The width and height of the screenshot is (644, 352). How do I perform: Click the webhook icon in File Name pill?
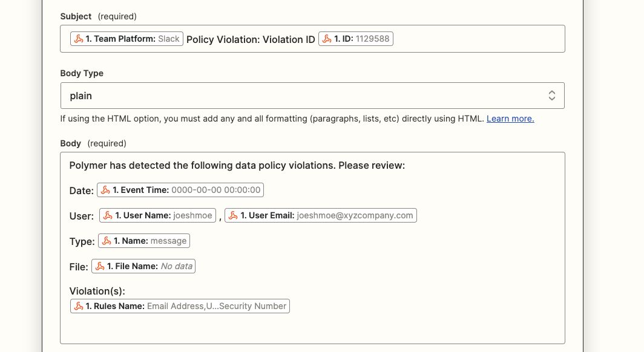point(100,266)
